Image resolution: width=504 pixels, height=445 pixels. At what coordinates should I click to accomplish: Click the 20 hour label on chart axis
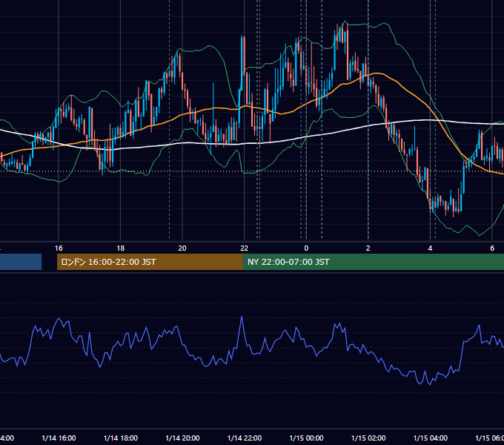182,248
